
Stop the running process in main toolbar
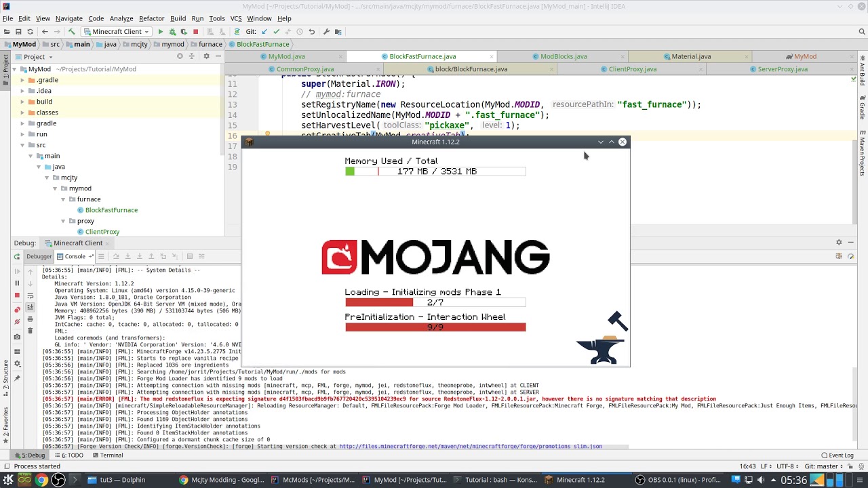click(x=195, y=32)
